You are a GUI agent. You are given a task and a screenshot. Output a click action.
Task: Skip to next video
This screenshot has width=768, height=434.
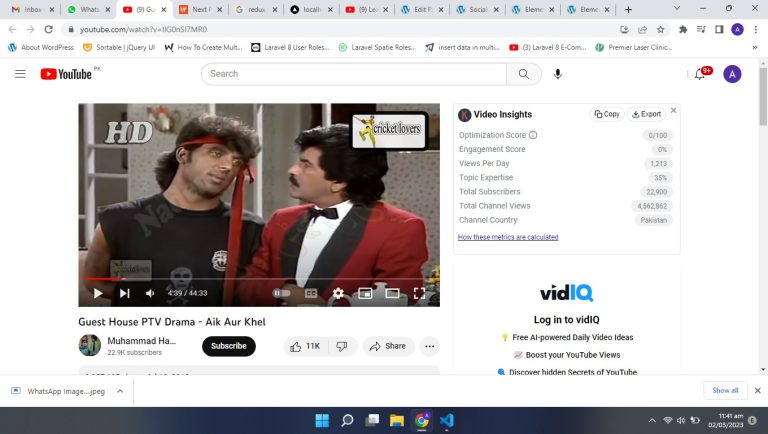(x=124, y=293)
